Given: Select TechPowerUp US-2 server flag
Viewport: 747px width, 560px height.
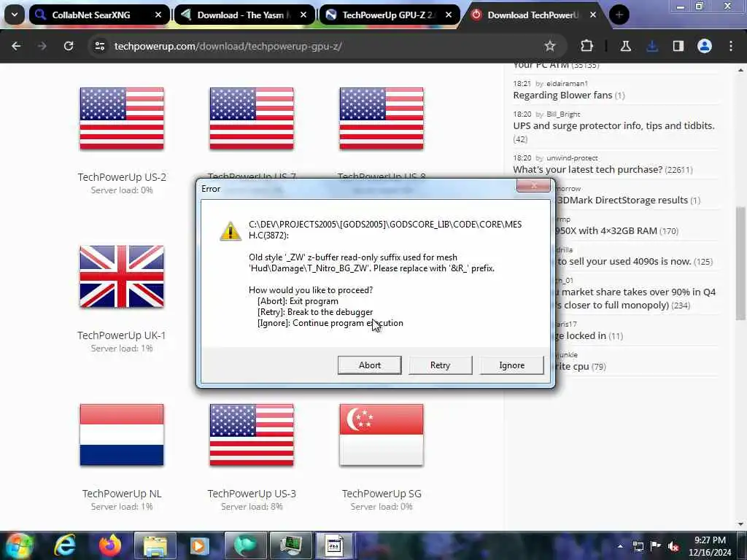Looking at the screenshot, I should coord(122,118).
